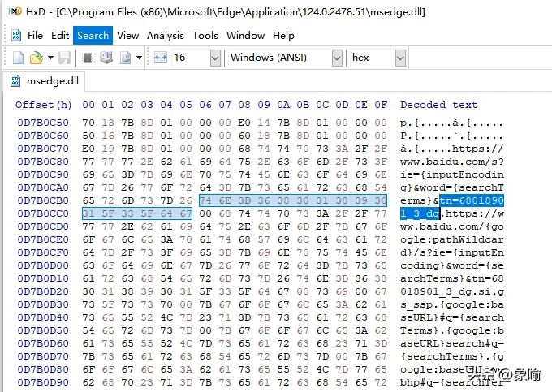Click the greyed Save floppy icon
552x392 pixels.
pos(64,58)
